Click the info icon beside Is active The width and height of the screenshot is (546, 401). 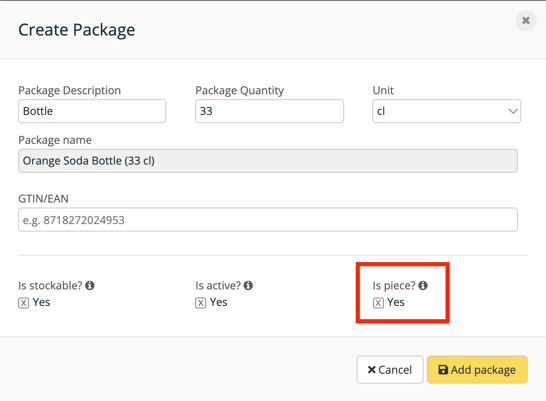[x=248, y=285]
